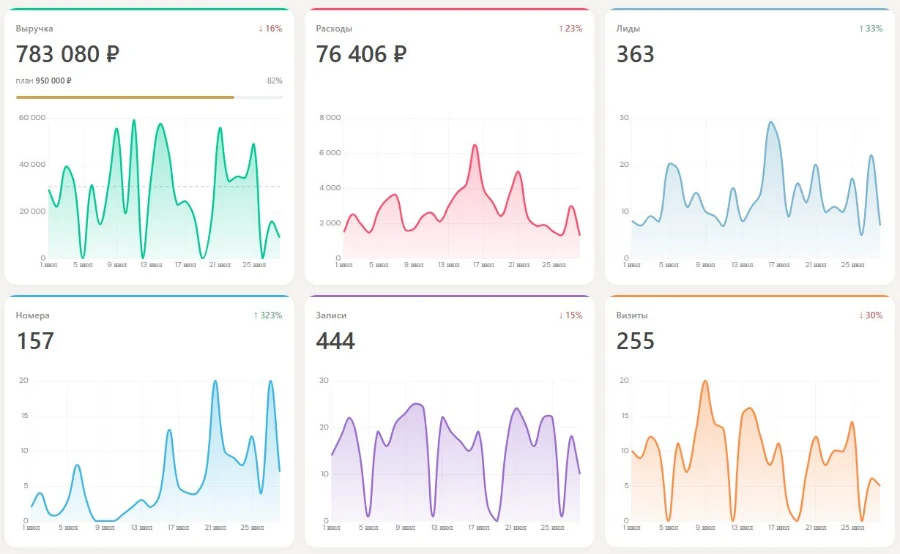Image resolution: width=900 pixels, height=554 pixels.
Task: Select the 444 bookings total
Action: [x=335, y=341]
